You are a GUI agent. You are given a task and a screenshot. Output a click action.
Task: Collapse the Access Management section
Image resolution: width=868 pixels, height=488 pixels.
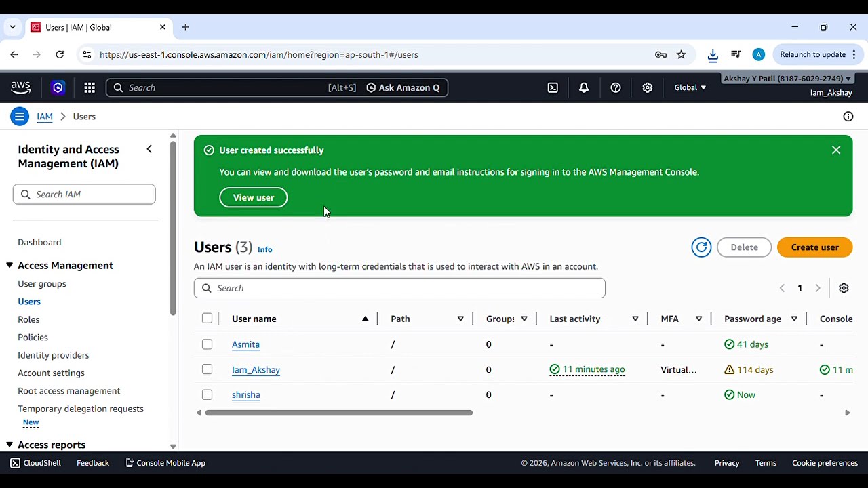click(x=9, y=266)
